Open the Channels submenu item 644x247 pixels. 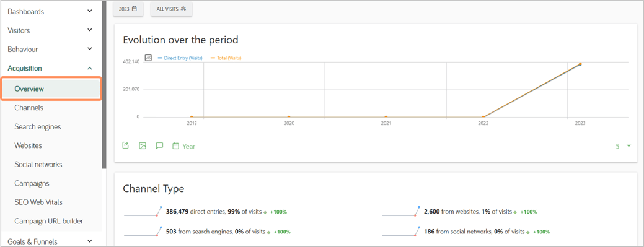tap(29, 108)
